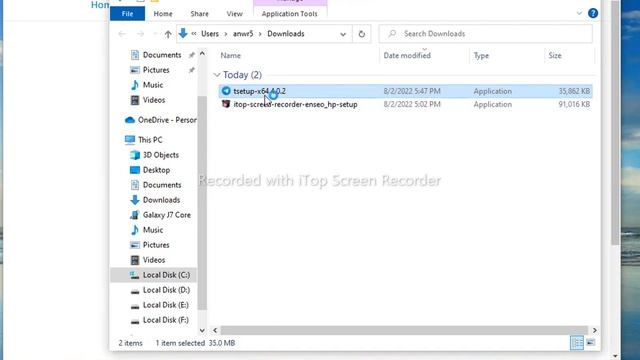The width and height of the screenshot is (640, 360).
Task: Select Local Disk (E:)
Action: pos(165,305)
